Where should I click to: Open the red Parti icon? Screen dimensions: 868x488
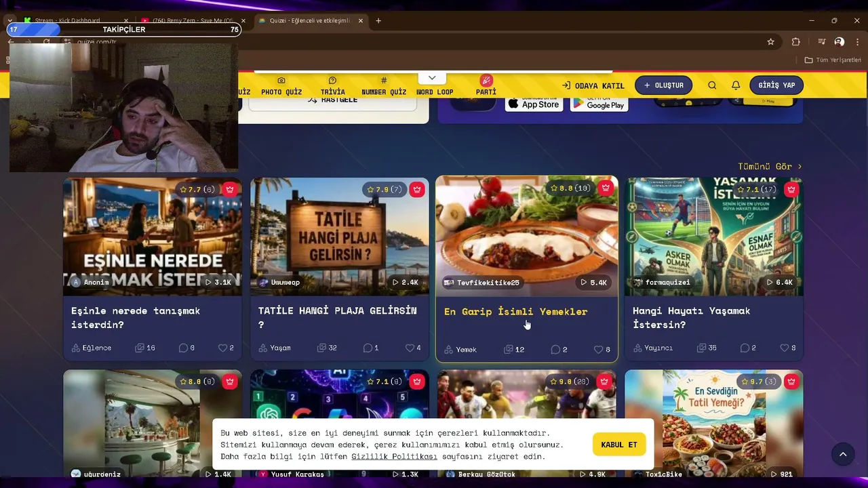point(486,80)
